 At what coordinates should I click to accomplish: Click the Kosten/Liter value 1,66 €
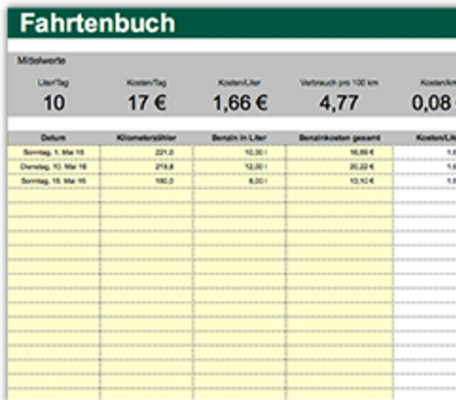[x=240, y=103]
